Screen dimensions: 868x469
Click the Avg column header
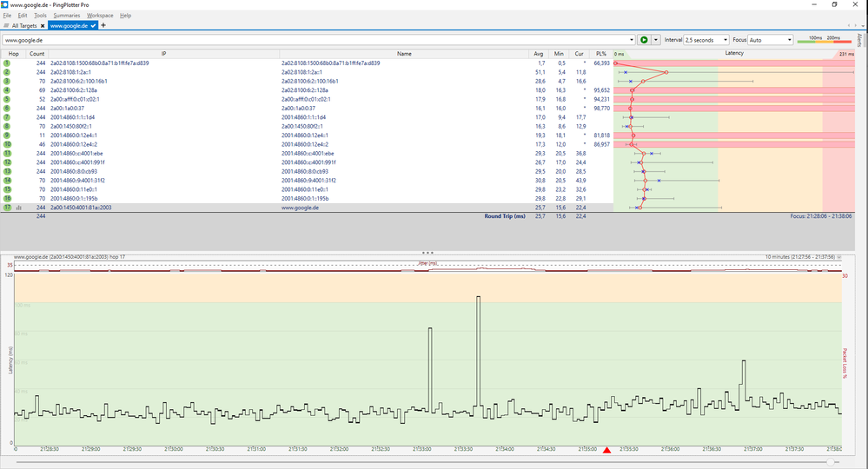tap(538, 54)
